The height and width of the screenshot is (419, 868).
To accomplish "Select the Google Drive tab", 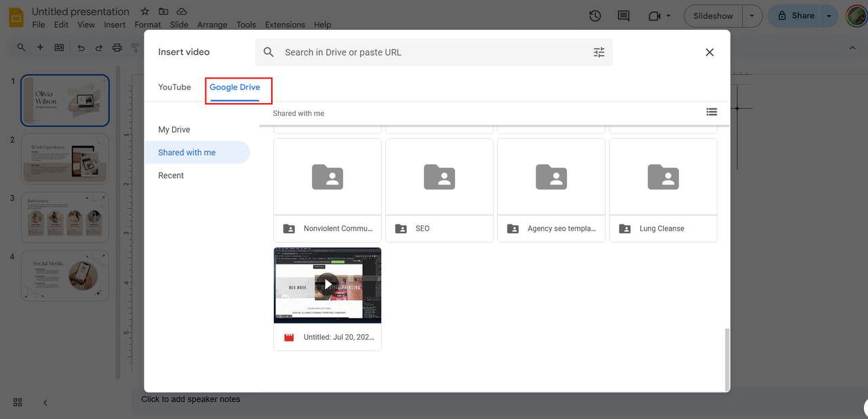I will point(235,87).
